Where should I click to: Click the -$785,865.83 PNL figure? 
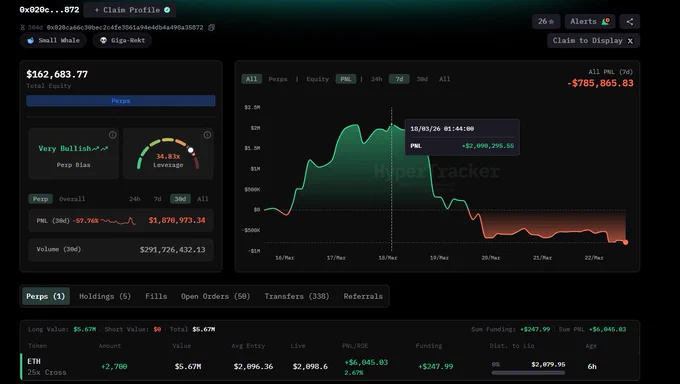pos(600,83)
